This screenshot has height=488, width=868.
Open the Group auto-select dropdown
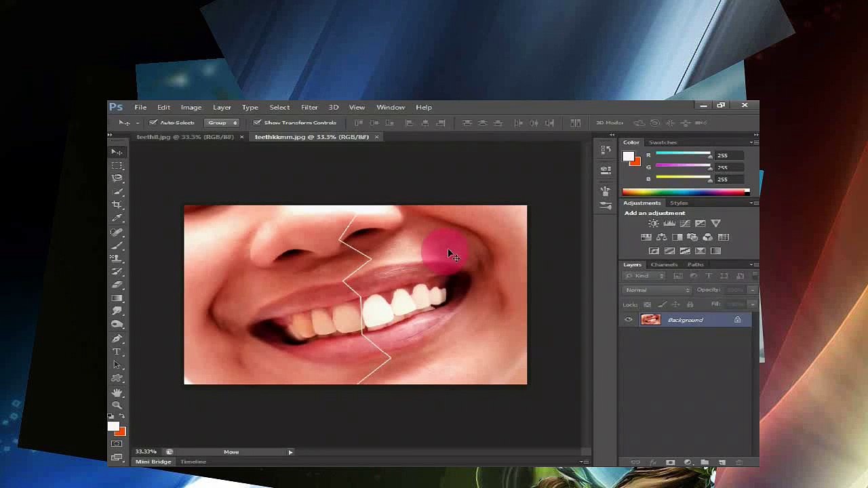point(223,123)
